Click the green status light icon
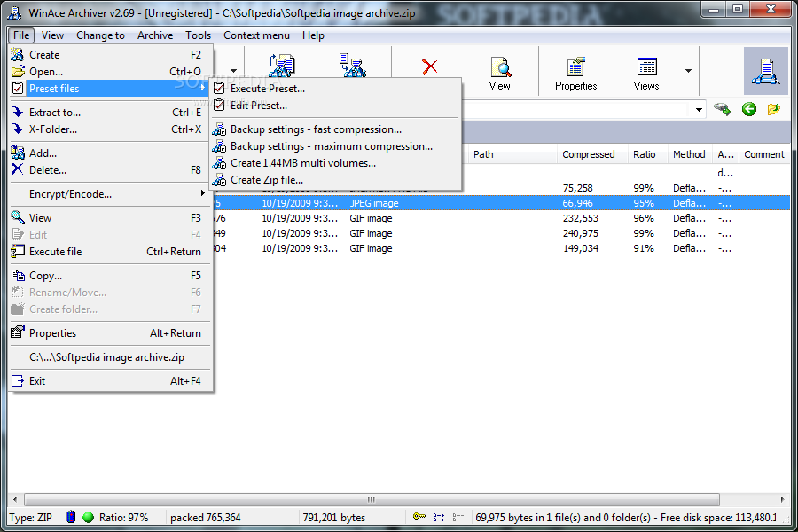 pos(88,517)
